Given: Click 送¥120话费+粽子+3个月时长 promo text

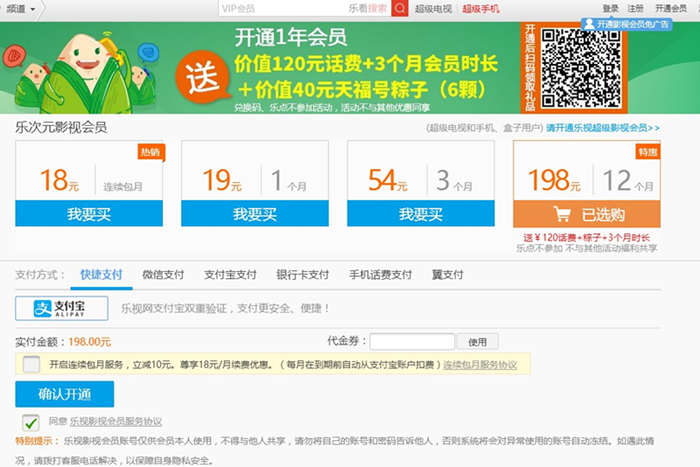Looking at the screenshot, I should (x=586, y=238).
